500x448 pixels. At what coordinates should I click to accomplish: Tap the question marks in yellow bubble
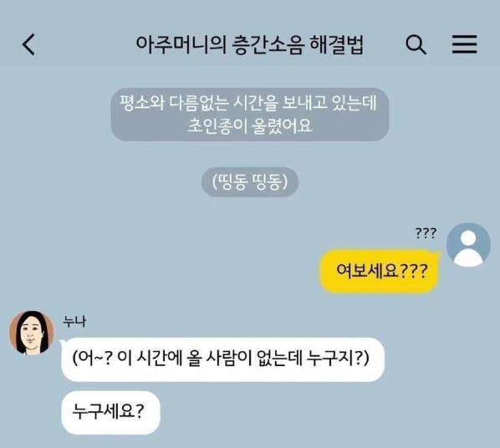pyautogui.click(x=414, y=272)
